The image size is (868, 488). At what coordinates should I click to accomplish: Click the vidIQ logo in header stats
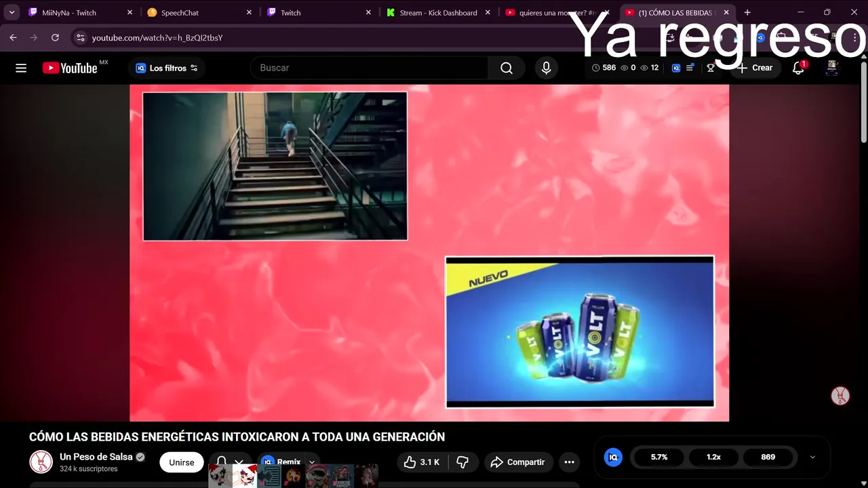pos(676,68)
